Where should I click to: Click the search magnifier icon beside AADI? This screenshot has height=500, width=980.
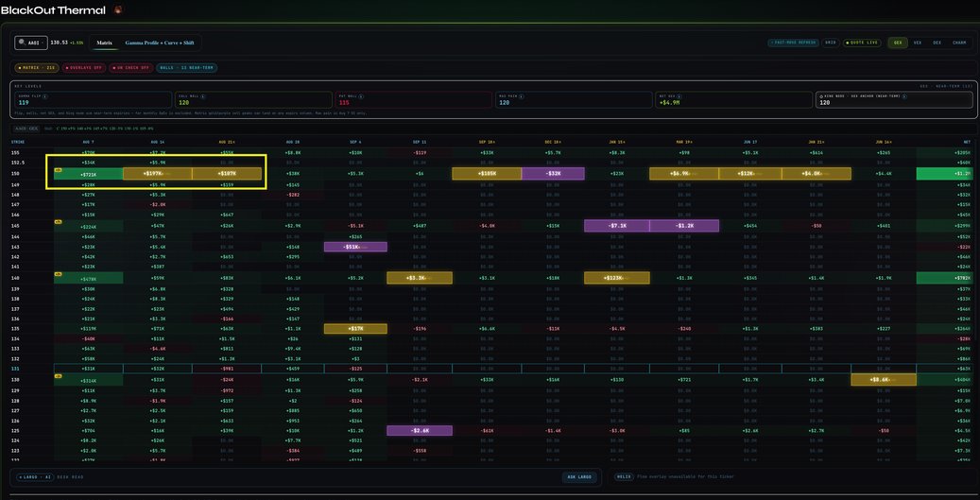[x=22, y=43]
